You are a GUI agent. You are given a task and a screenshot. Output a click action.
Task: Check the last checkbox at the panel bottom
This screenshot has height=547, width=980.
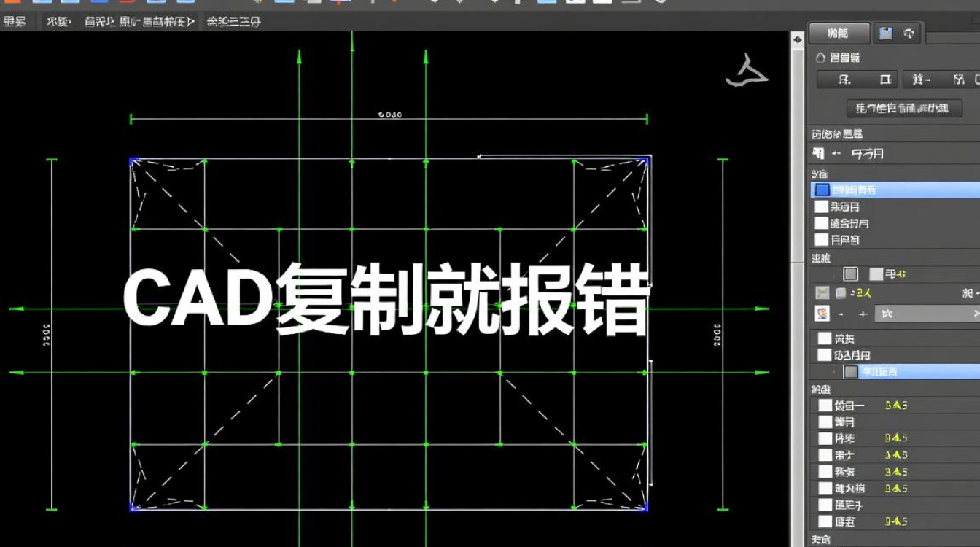[x=825, y=521]
